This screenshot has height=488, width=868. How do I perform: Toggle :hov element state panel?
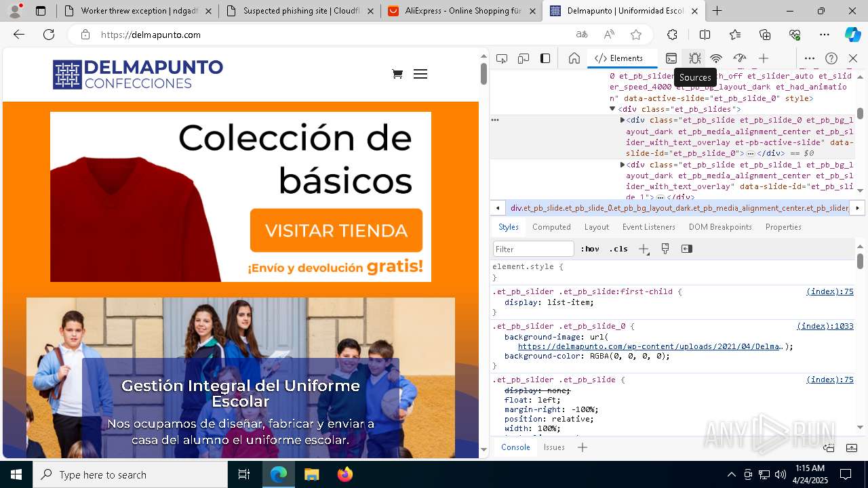591,249
